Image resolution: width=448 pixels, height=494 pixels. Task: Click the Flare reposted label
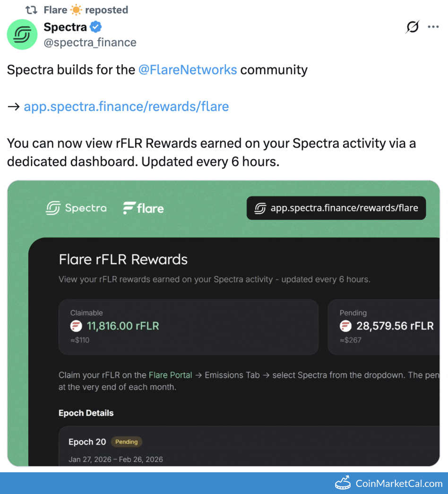(86, 9)
